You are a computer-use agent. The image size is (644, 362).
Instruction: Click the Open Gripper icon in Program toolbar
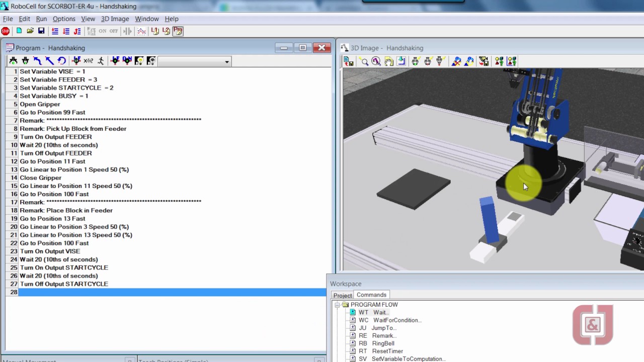pos(13,61)
